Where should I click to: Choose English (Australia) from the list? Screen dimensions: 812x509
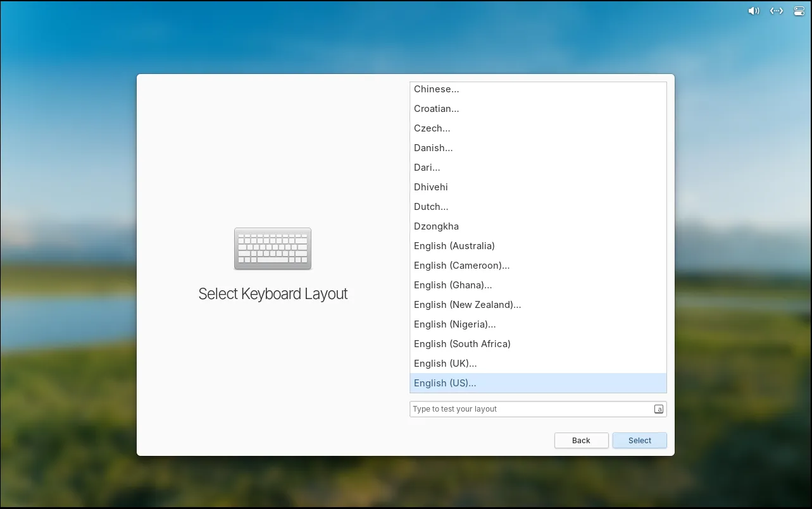[x=454, y=246]
